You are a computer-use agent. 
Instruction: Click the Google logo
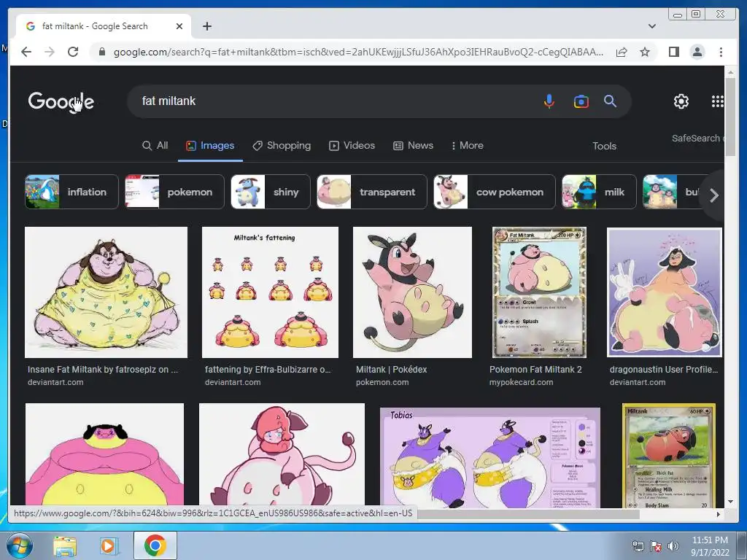tap(61, 101)
